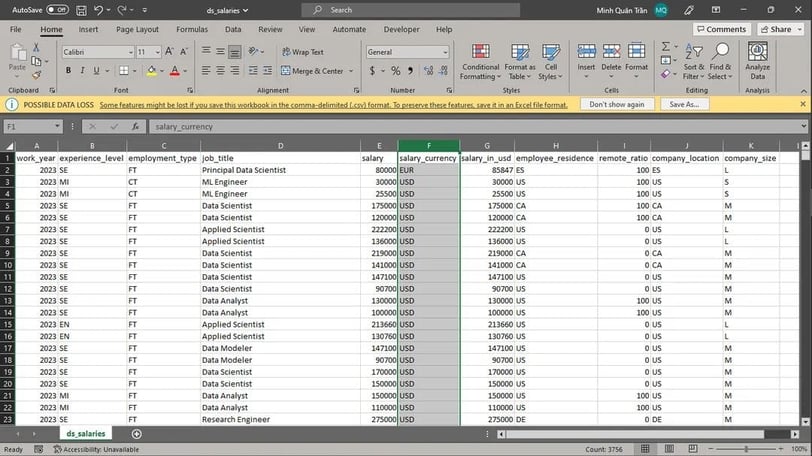Click the AutoSum sigma icon
Viewport: 812px width, 456px height.
click(x=665, y=47)
